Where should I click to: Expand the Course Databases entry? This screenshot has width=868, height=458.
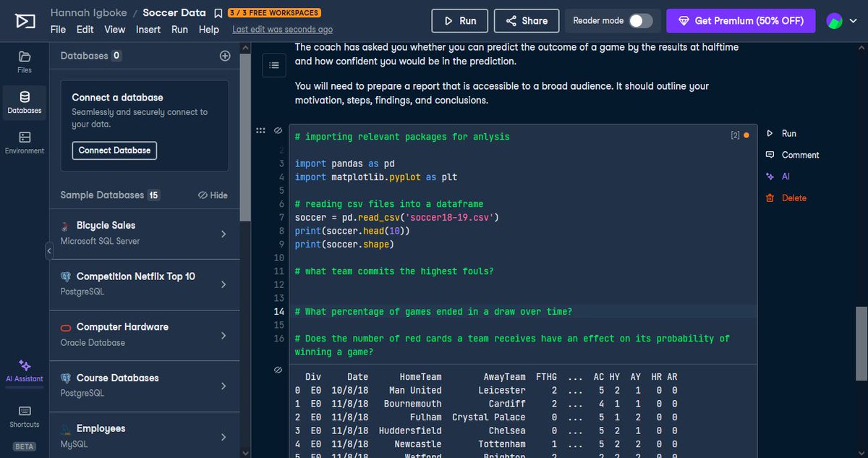coord(224,386)
